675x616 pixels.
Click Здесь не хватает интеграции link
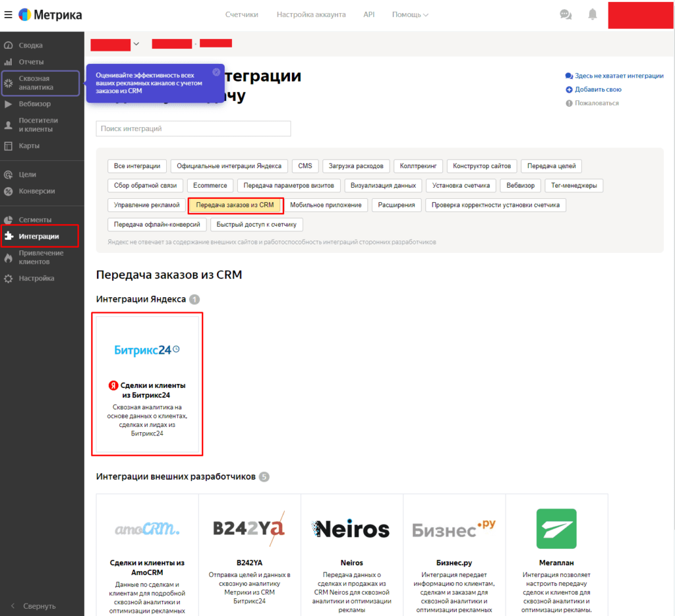point(614,76)
